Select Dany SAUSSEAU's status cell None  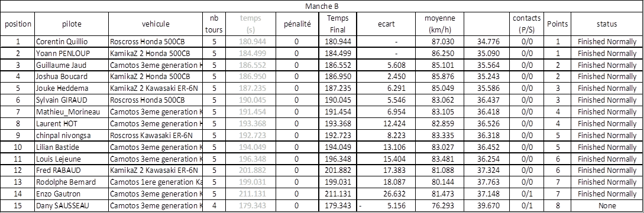coord(607,206)
